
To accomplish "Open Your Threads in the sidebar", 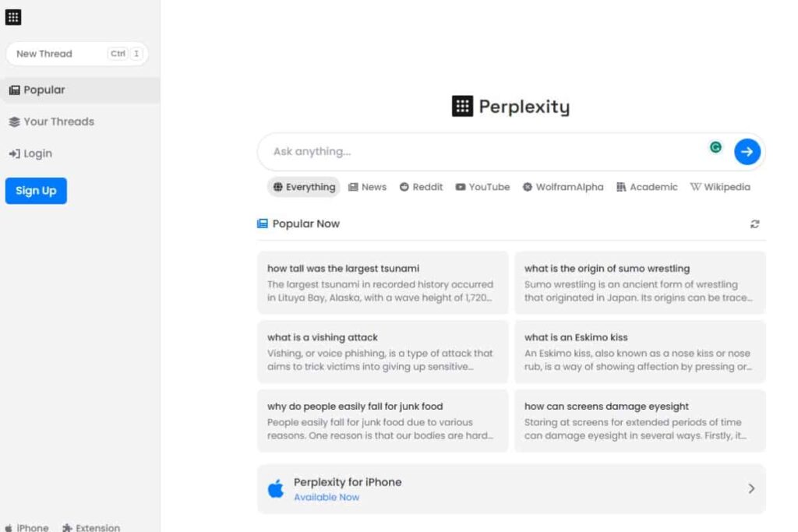I will pos(51,122).
